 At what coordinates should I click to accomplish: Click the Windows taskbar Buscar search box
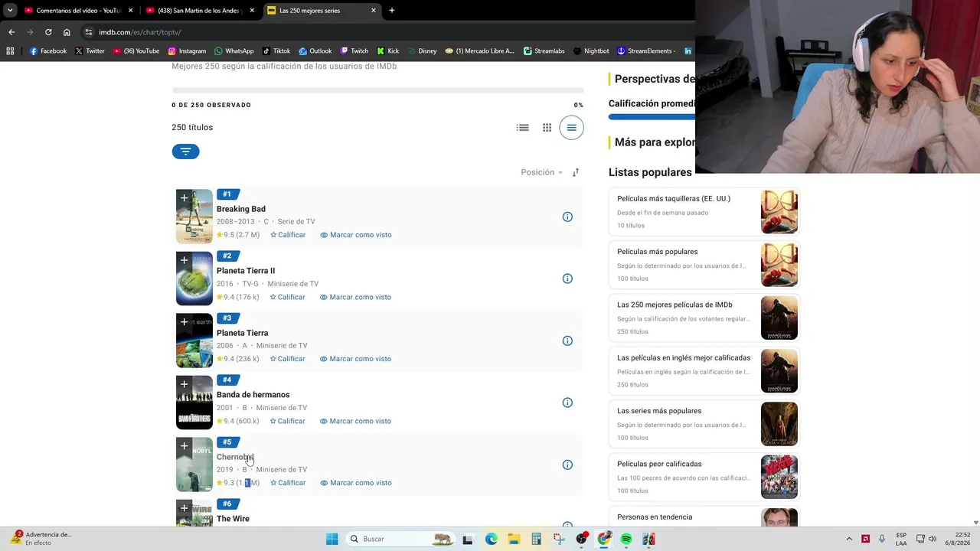point(400,539)
